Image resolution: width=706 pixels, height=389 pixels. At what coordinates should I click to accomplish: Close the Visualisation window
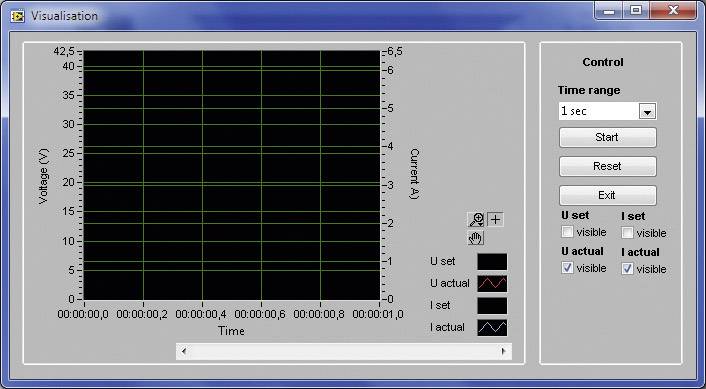coord(673,10)
